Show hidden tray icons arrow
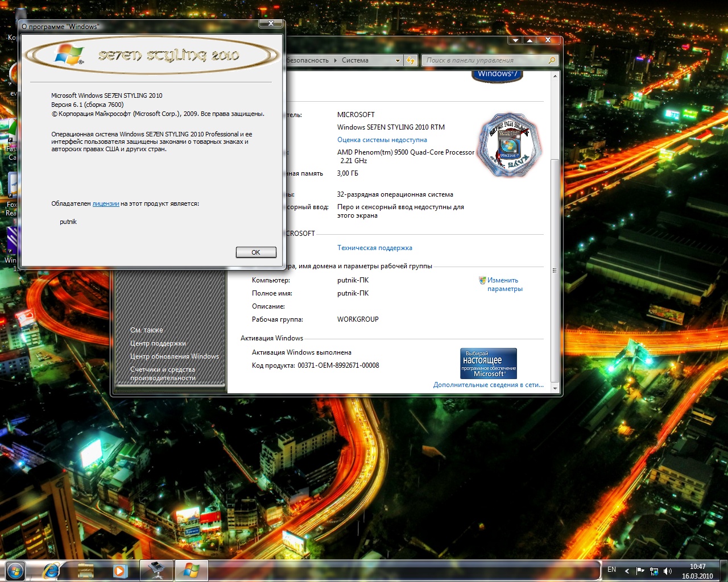Viewport: 728px width, 582px height. click(627, 571)
